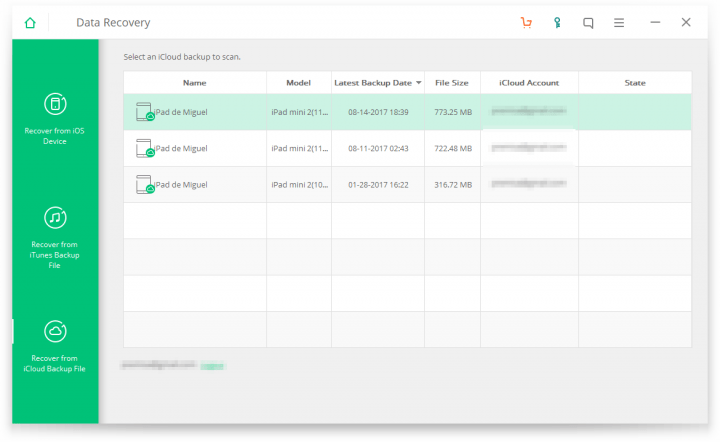Click iPad de Miguel name in 08-11-2017 row
Screen dimensions: 720x442
coord(181,148)
